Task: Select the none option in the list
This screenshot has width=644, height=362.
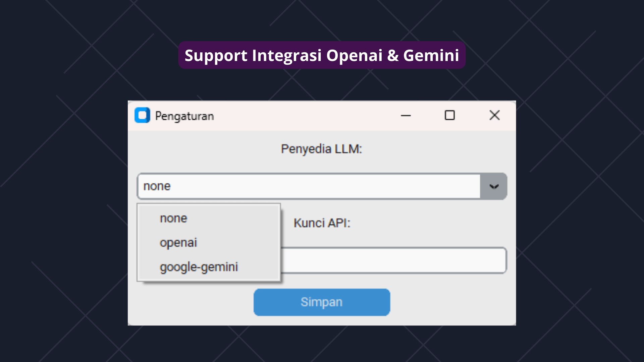Action: 174,218
